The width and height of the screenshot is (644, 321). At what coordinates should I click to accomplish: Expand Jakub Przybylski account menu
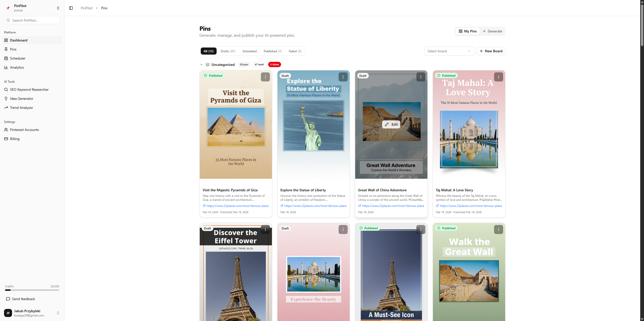[x=58, y=313]
